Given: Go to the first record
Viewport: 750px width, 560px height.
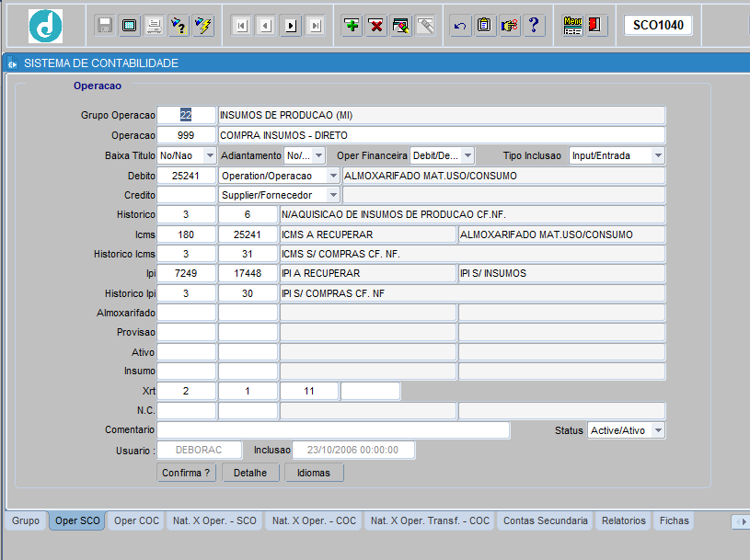Looking at the screenshot, I should click(241, 26).
